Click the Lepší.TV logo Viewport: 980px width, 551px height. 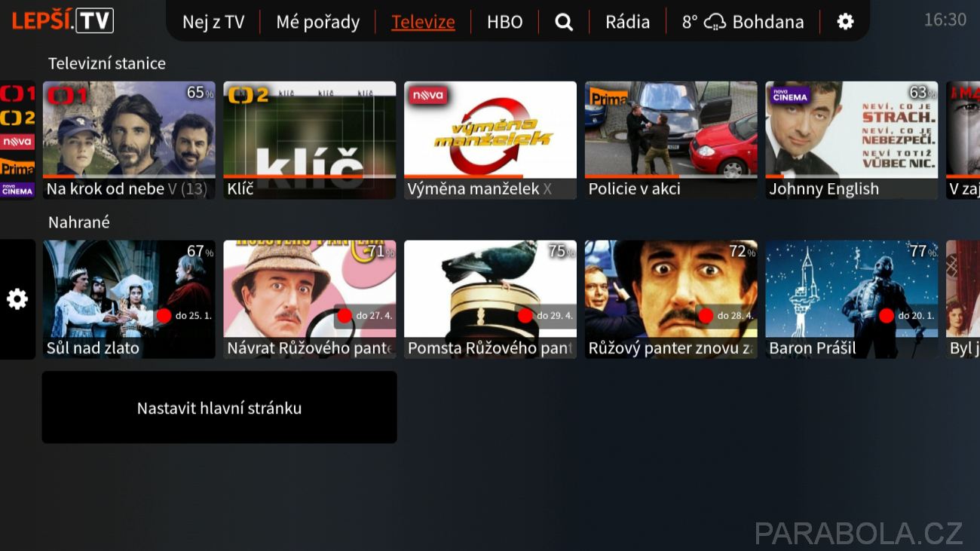(x=63, y=20)
